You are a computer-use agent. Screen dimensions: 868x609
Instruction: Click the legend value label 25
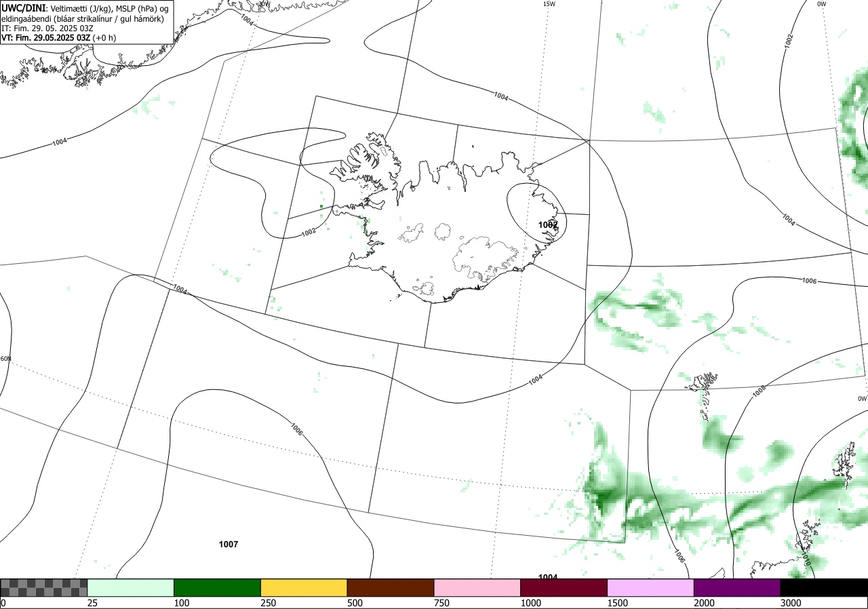tap(93, 603)
